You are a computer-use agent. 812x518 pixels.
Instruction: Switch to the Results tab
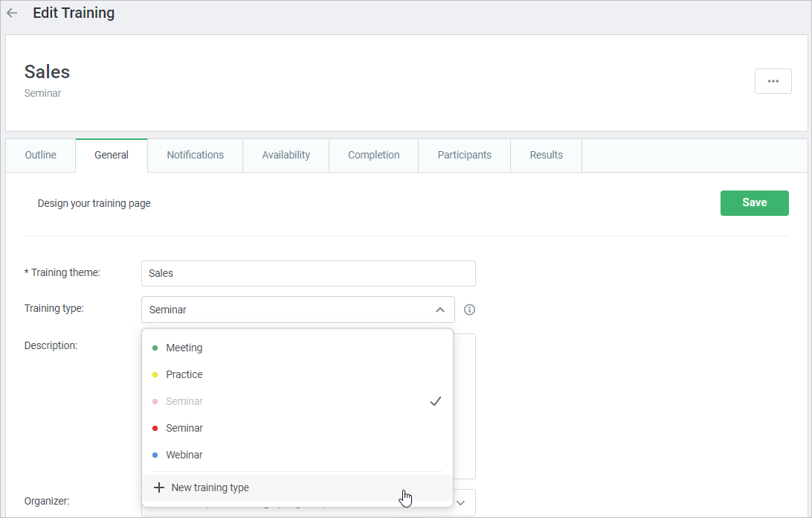click(x=546, y=155)
